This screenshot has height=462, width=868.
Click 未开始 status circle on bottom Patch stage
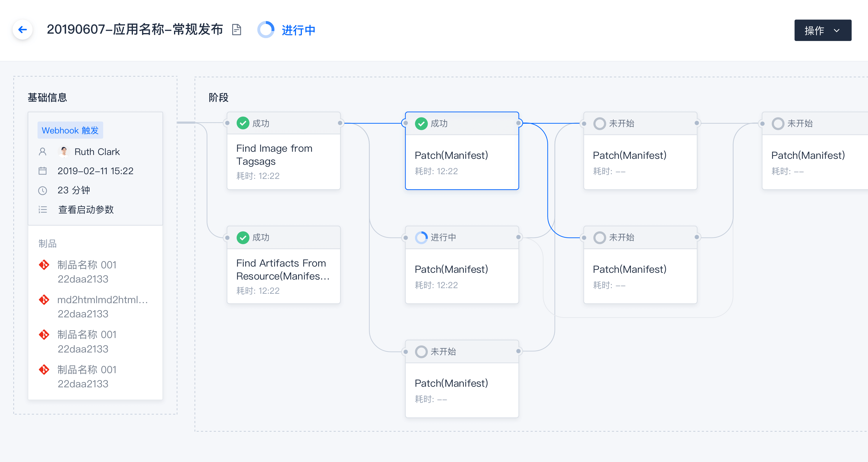(x=421, y=352)
